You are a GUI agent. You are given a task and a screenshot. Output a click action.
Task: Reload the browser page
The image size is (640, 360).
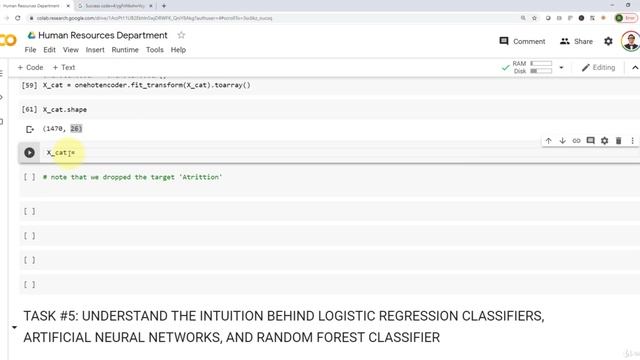click(x=18, y=18)
